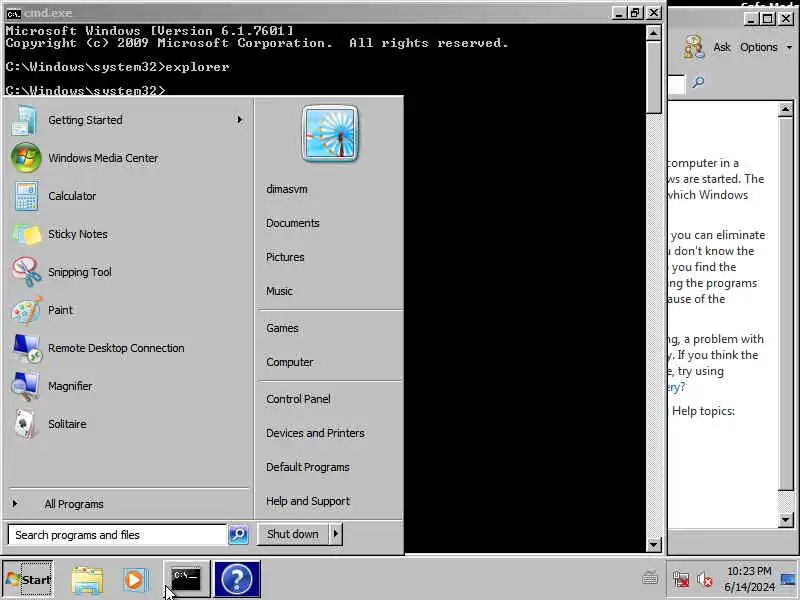This screenshot has width=800, height=600.
Task: Open Computer from Start menu
Action: [289, 362]
